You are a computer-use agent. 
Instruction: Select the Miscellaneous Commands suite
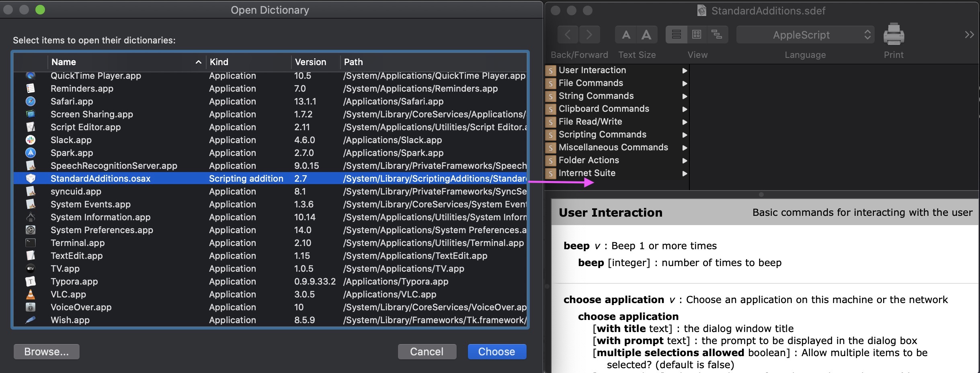(x=613, y=148)
